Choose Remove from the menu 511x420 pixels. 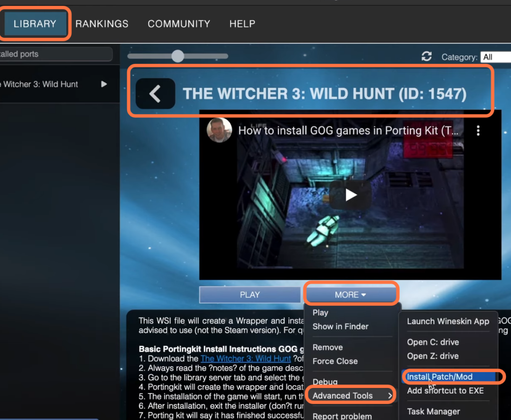tap(327, 347)
